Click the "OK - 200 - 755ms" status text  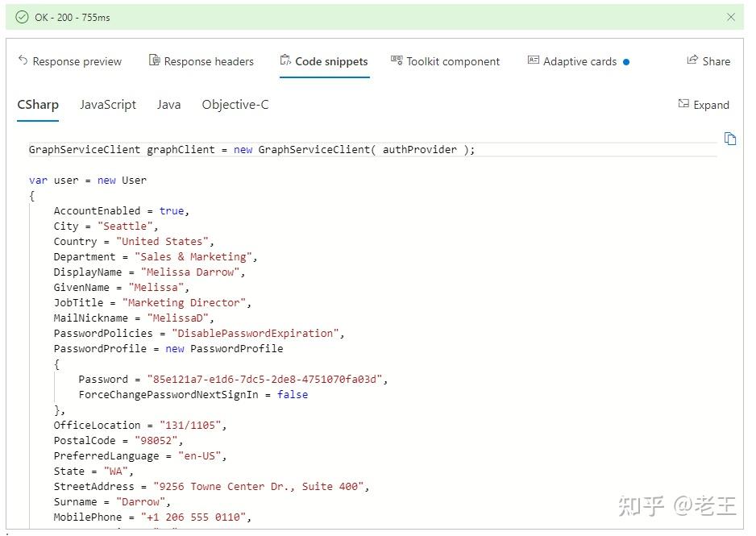(73, 18)
